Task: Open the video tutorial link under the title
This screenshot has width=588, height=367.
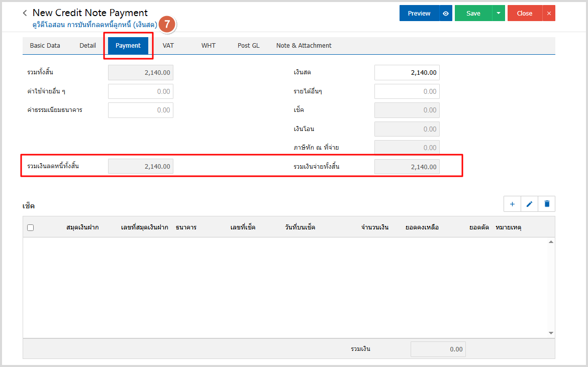Action: pos(94,24)
